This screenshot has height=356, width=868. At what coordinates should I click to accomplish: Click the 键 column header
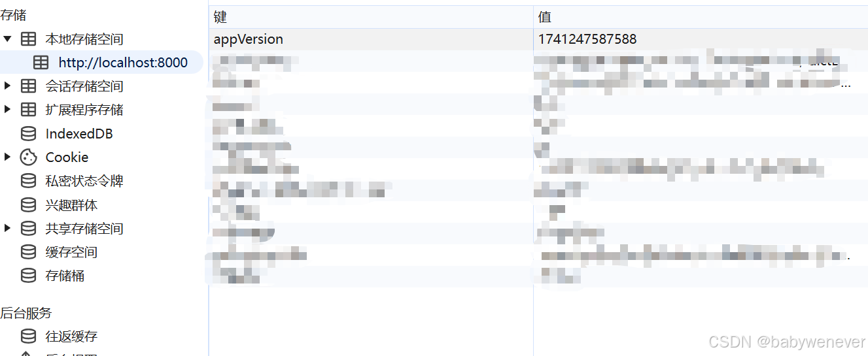pos(372,17)
